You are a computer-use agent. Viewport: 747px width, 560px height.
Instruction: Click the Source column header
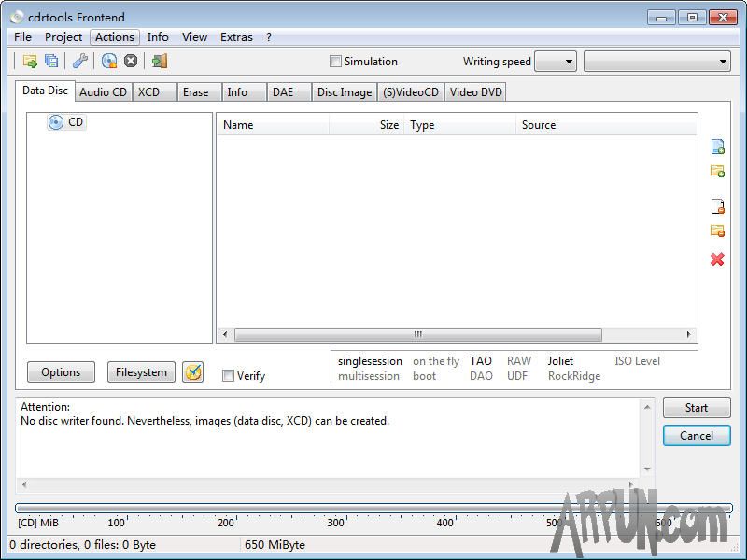pos(606,125)
